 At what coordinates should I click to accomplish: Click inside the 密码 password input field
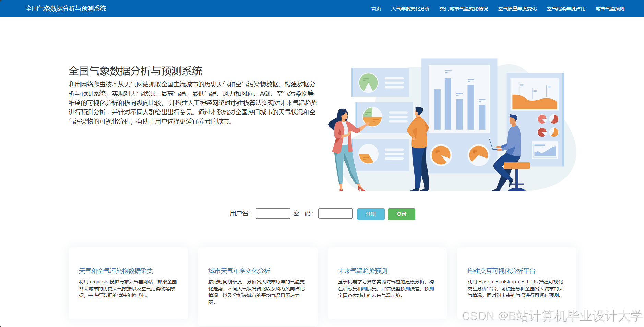point(335,213)
